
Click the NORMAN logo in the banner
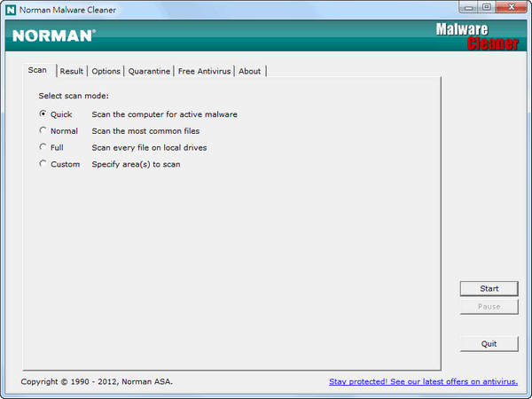click(x=54, y=35)
